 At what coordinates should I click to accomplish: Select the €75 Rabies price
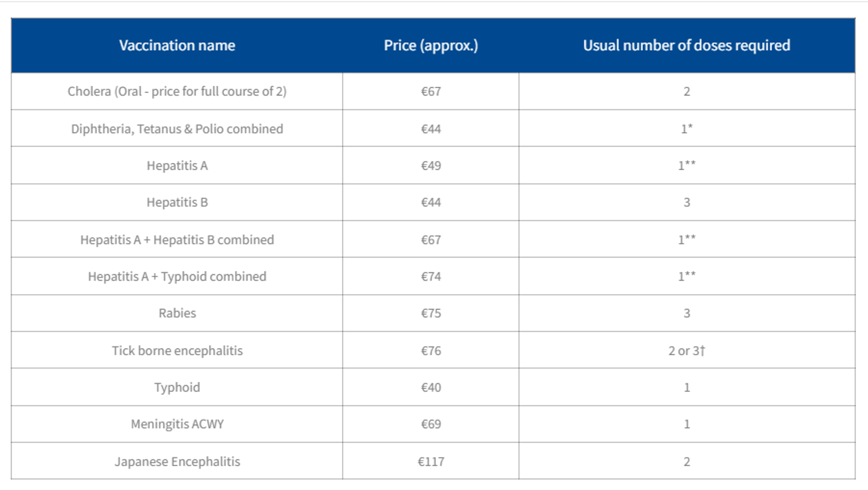click(x=431, y=313)
